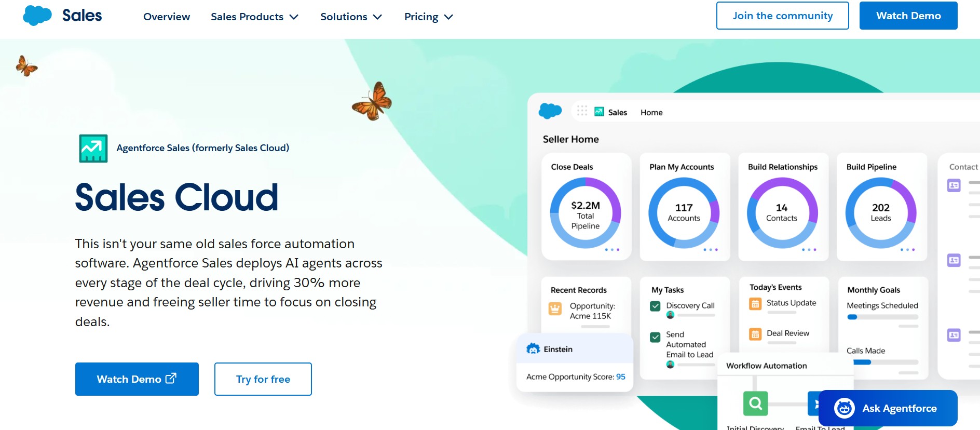The height and width of the screenshot is (430, 980).
Task: Click the header Watch Demo button
Action: pos(908,16)
